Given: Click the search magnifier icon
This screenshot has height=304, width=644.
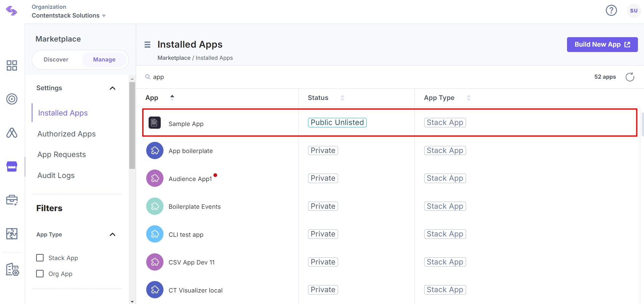Looking at the screenshot, I should pos(148,77).
